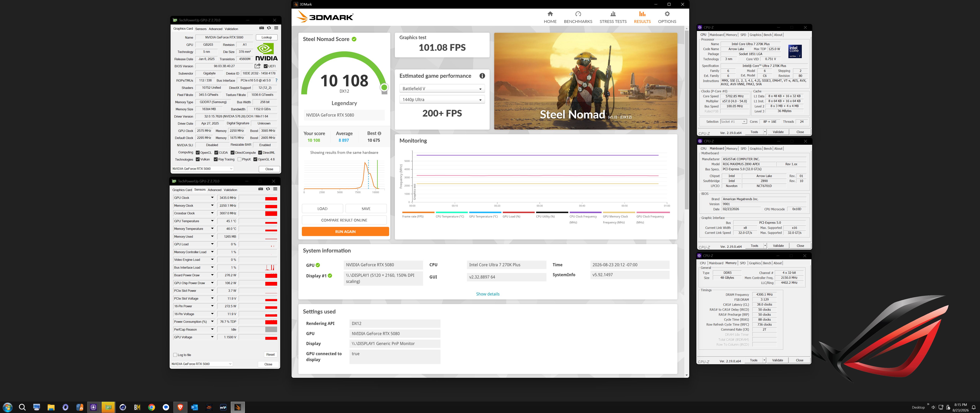Open the hamburger menu in GPU-Z Graphics Card window
This screenshot has width=980, height=413.
[276, 28]
